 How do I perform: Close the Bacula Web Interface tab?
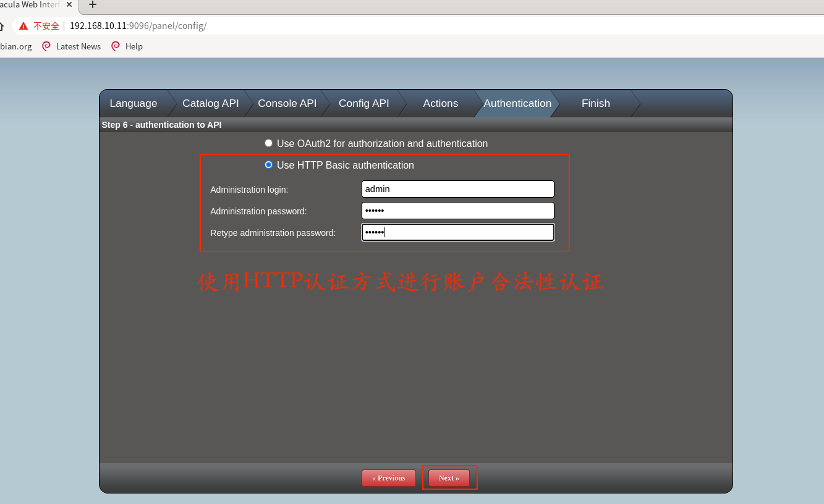click(69, 5)
